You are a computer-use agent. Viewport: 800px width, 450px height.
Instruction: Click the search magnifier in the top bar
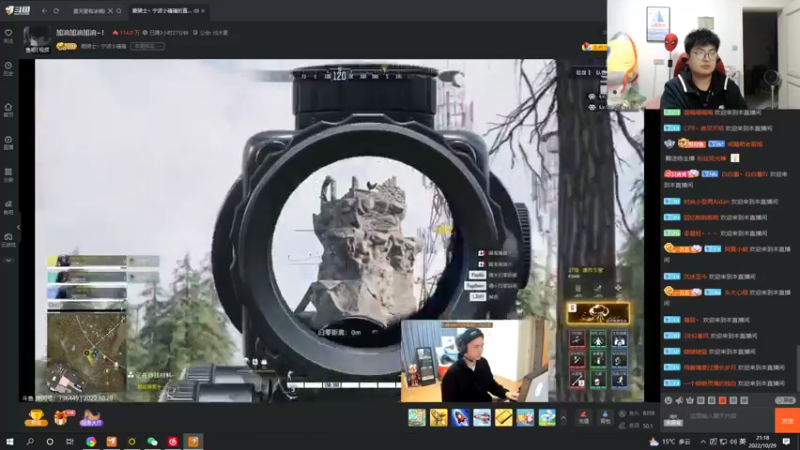(119, 11)
